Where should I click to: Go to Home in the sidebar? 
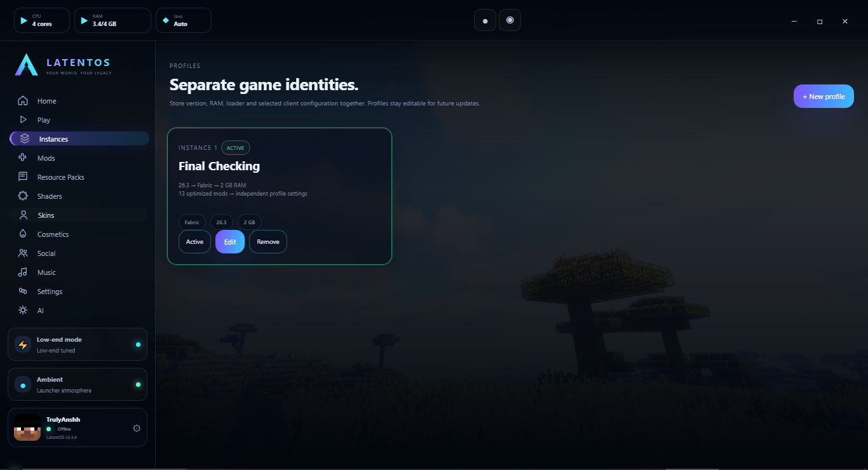[79, 101]
